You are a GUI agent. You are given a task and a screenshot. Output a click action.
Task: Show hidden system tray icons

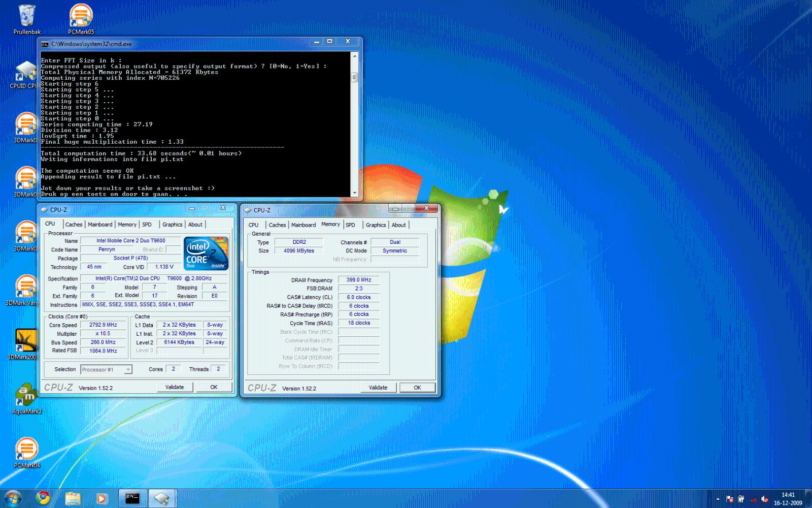718,499
